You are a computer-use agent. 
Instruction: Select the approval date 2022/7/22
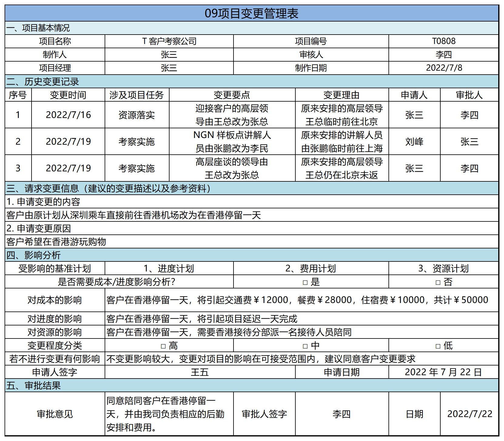pos(470,414)
